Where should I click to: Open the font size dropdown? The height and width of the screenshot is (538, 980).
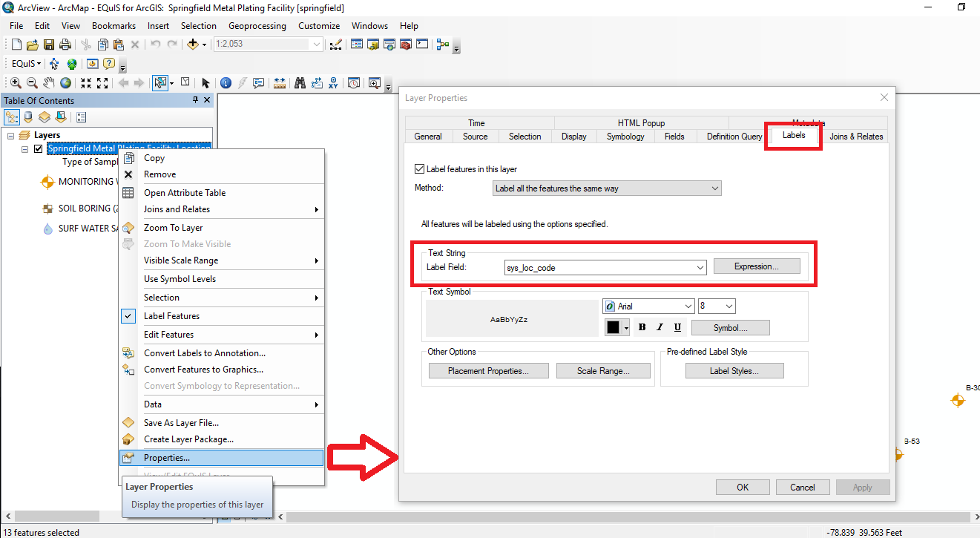point(728,306)
